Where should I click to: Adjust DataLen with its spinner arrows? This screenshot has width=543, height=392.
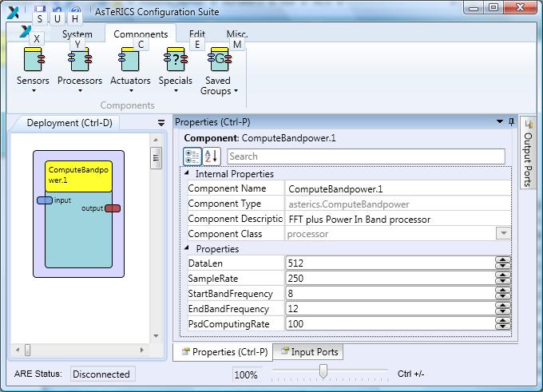point(503,263)
